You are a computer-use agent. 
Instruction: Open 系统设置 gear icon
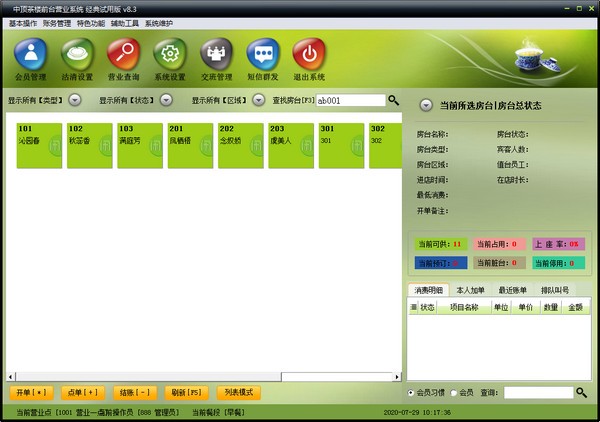pos(170,58)
